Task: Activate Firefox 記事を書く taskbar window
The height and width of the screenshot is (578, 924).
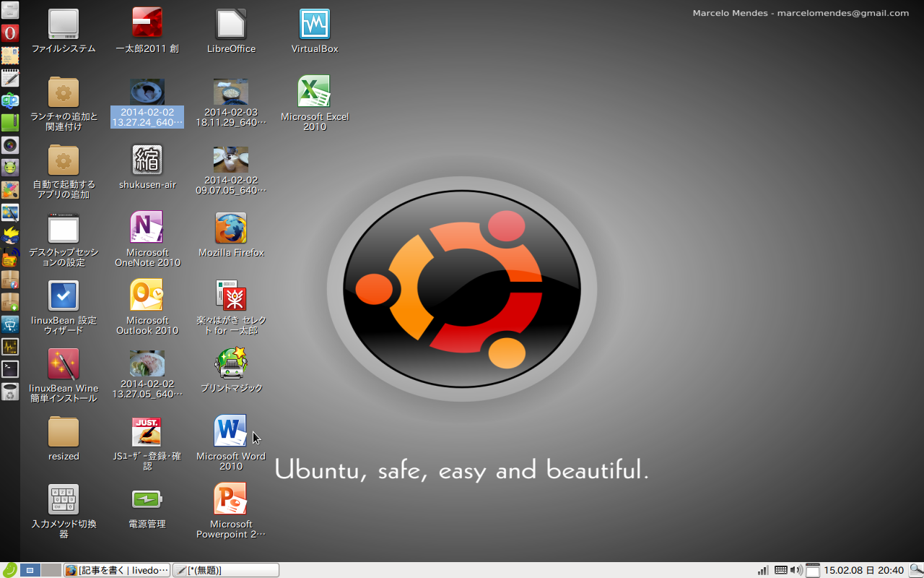Action: pos(117,570)
